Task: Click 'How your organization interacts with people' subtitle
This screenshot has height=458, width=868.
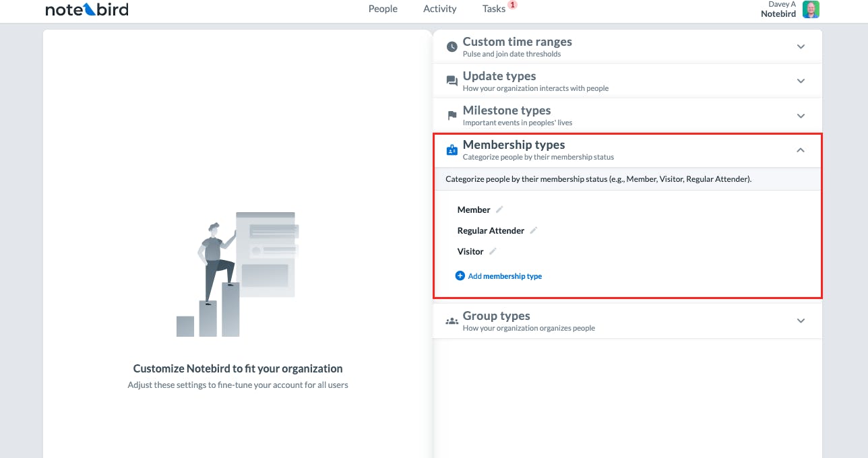Action: tap(536, 88)
